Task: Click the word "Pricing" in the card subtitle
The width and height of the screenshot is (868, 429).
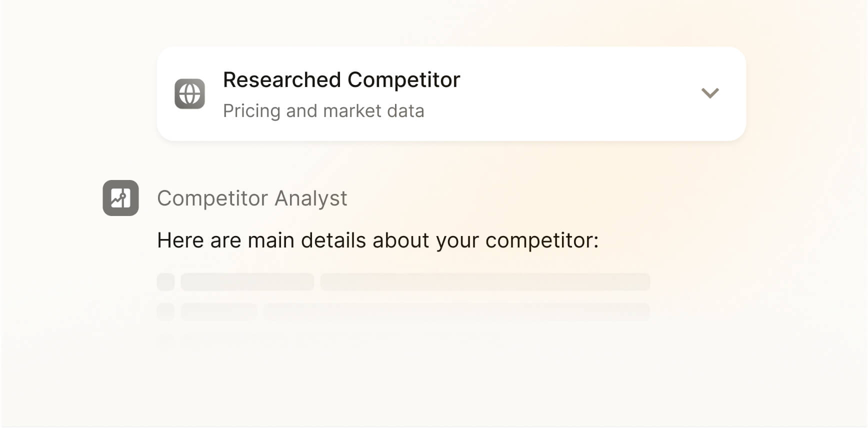Action: pos(251,111)
